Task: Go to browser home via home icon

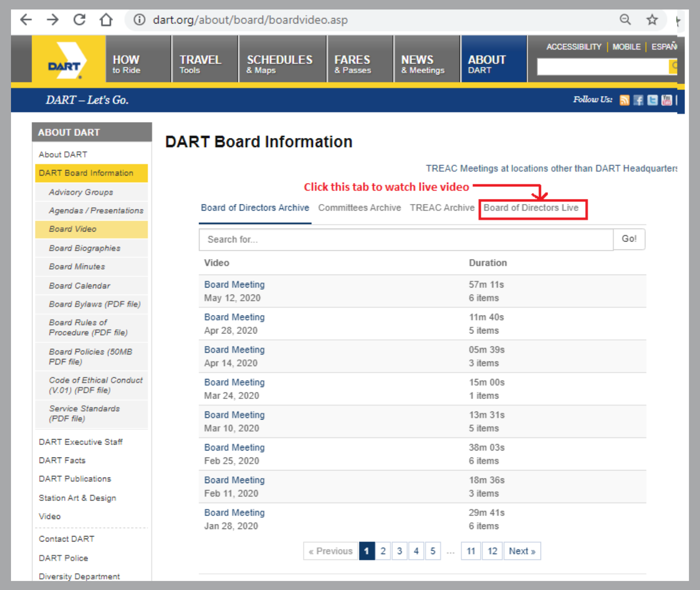Action: pyautogui.click(x=105, y=20)
